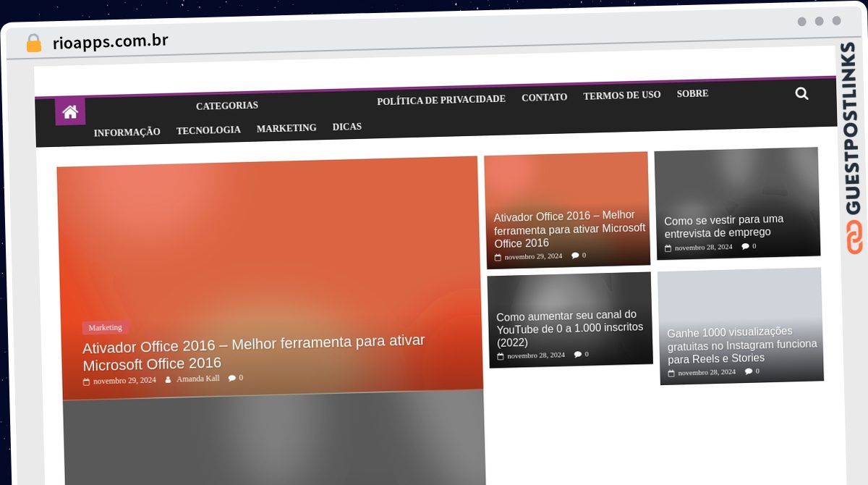Open the SOBRE page
The image size is (868, 485).
[692, 93]
